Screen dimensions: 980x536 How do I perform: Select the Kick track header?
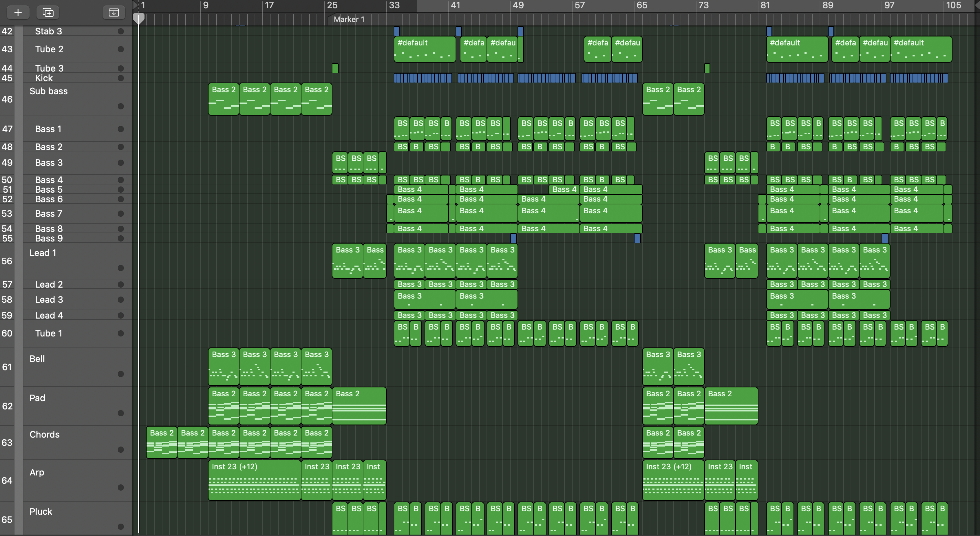[77, 78]
